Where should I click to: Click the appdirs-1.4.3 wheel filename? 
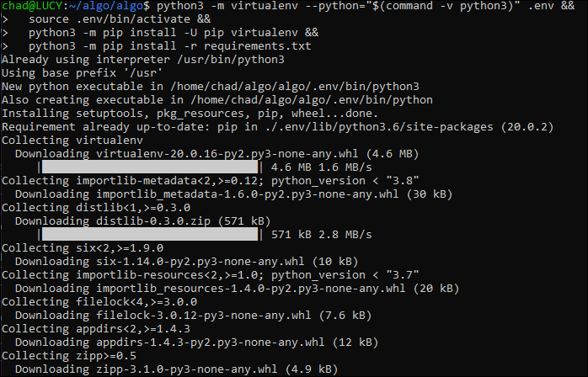[211, 342]
